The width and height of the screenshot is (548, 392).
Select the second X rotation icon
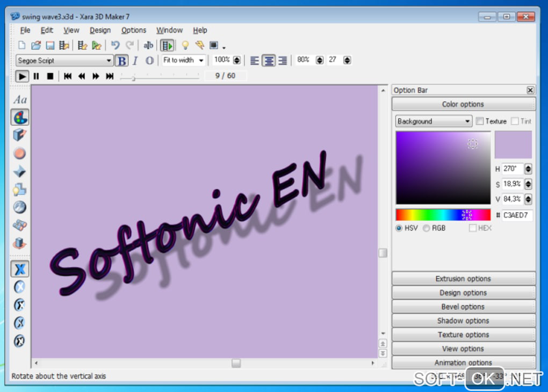20,287
